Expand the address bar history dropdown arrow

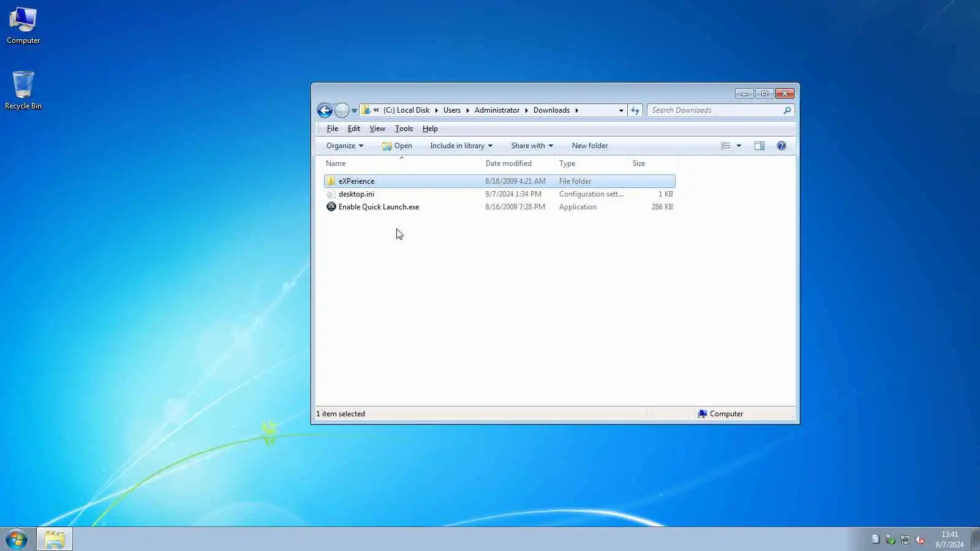pos(621,111)
